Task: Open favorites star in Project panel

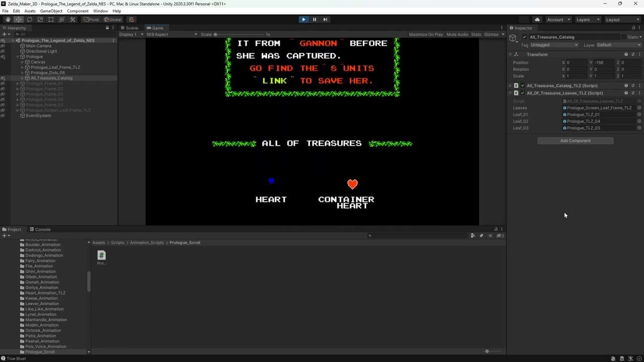Action: [x=491, y=235]
